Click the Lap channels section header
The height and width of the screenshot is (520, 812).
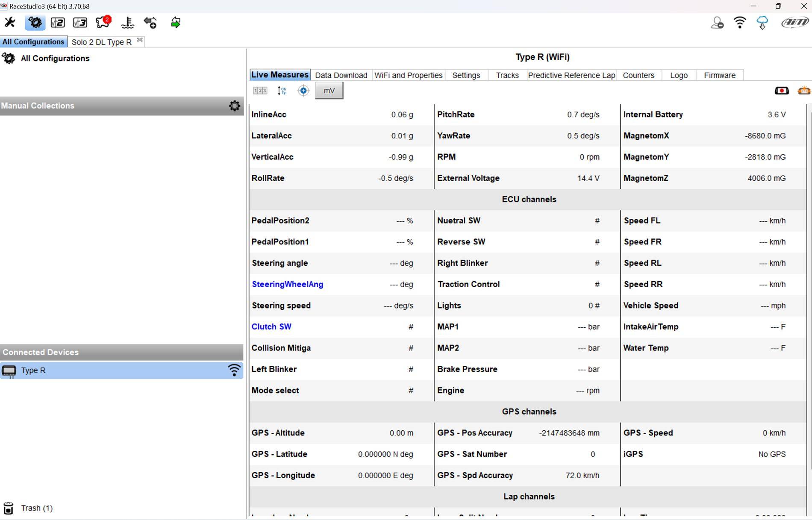[x=529, y=496]
